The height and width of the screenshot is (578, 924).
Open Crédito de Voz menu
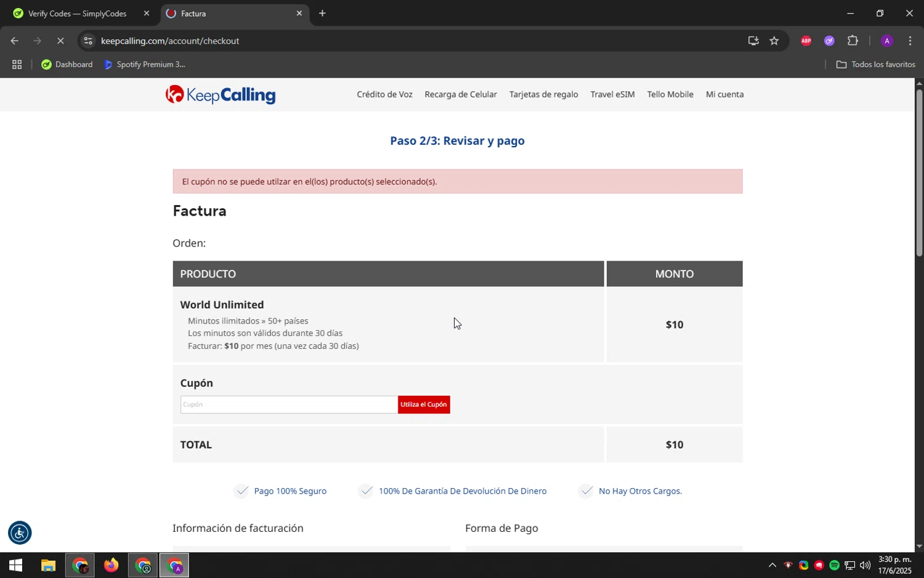[384, 94]
